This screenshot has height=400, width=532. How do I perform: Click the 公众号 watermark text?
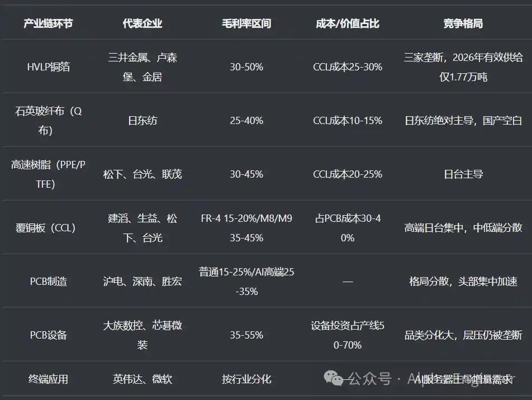click(369, 378)
